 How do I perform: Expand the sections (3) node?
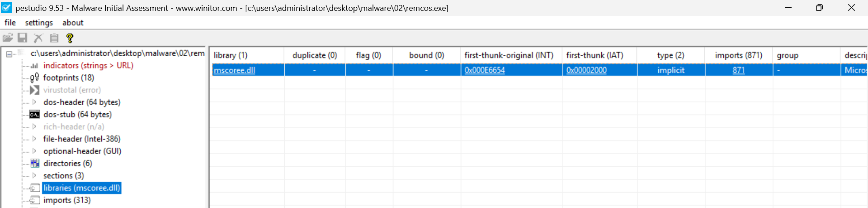pyautogui.click(x=34, y=176)
